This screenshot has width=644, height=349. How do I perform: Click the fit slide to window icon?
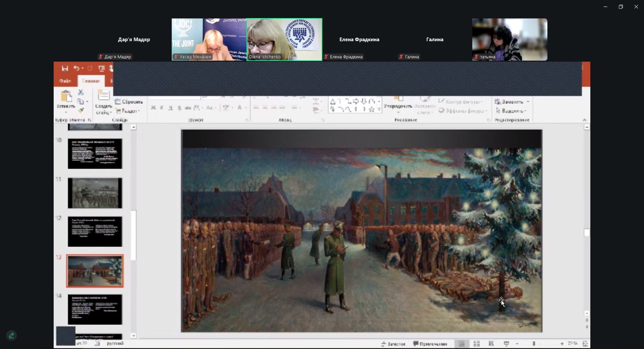tap(585, 344)
